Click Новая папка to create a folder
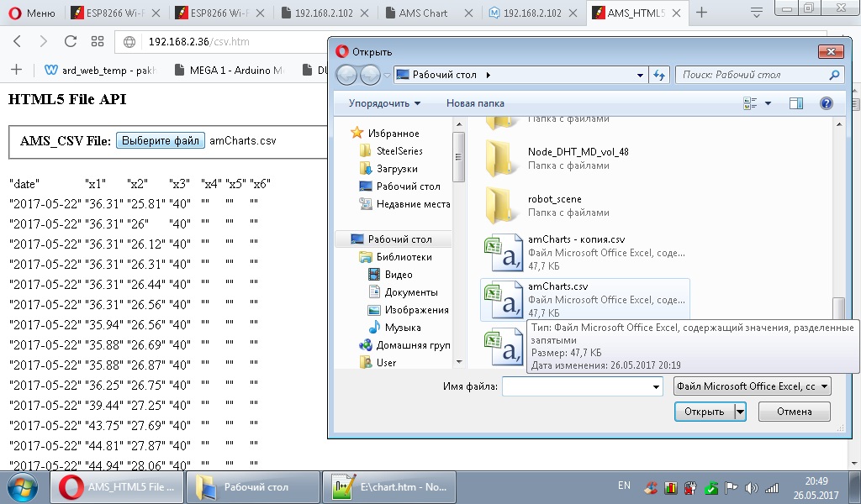 tap(475, 103)
